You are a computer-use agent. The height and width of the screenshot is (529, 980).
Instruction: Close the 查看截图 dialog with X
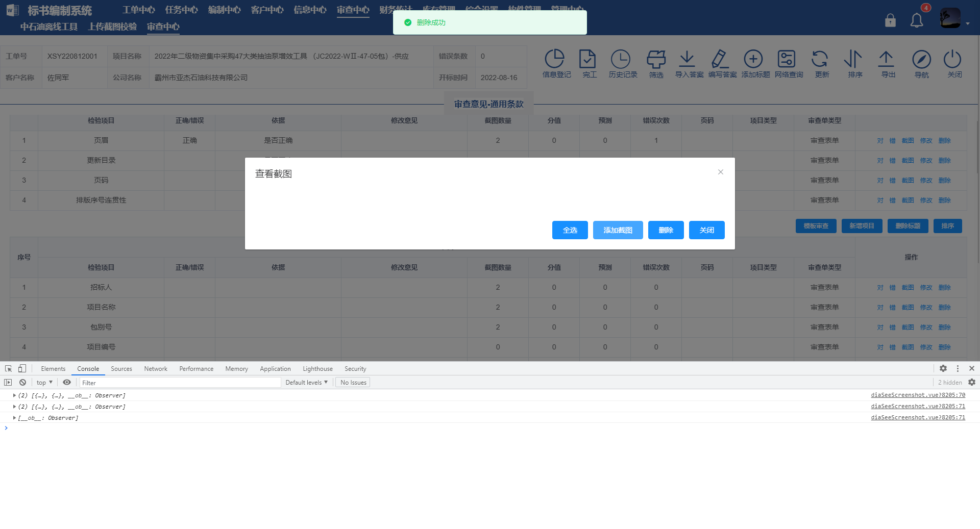click(721, 172)
